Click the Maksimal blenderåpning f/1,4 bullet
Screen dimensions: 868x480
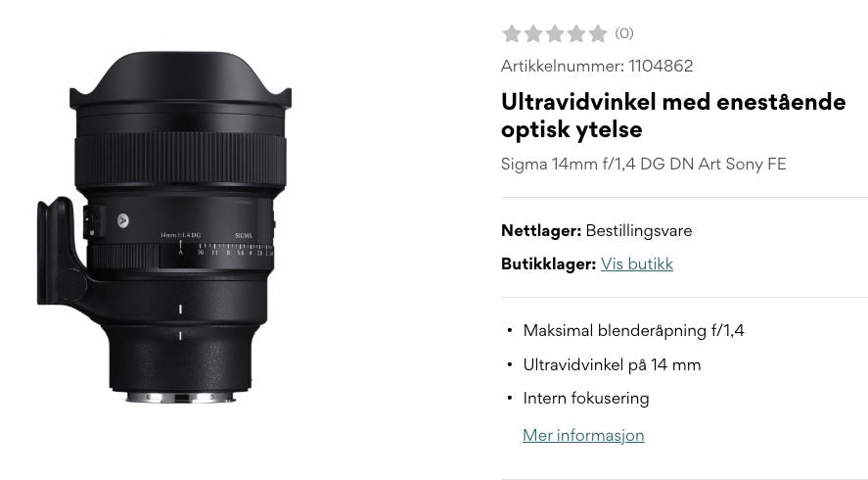click(x=633, y=331)
